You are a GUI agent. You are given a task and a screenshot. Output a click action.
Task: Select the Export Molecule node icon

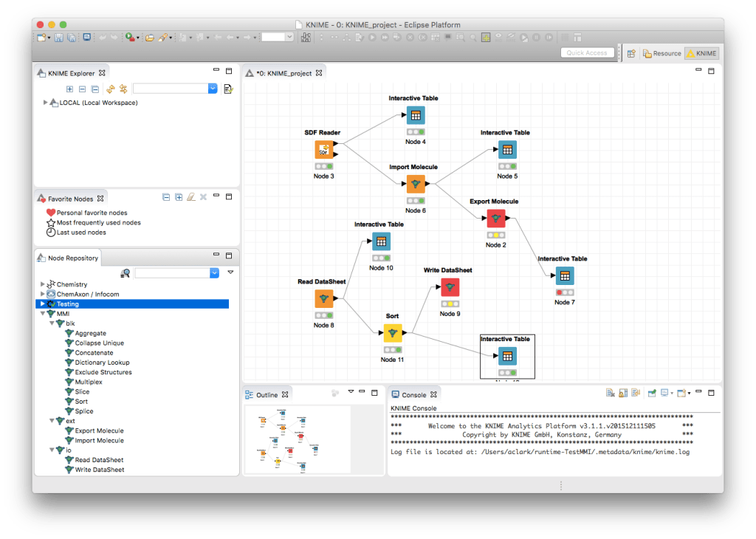[x=495, y=219]
